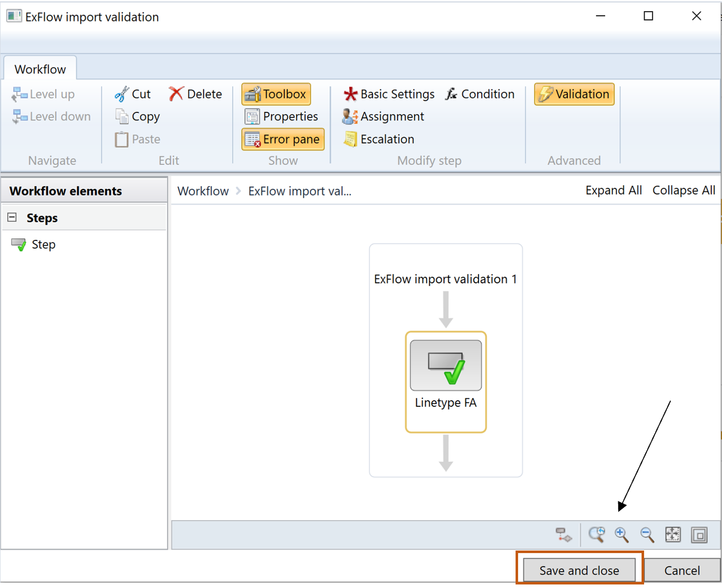Click Save and close
This screenshot has width=722, height=588.
click(x=579, y=570)
